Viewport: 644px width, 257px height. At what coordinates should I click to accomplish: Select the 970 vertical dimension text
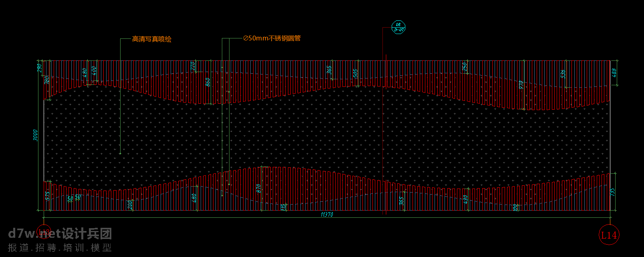click(521, 85)
